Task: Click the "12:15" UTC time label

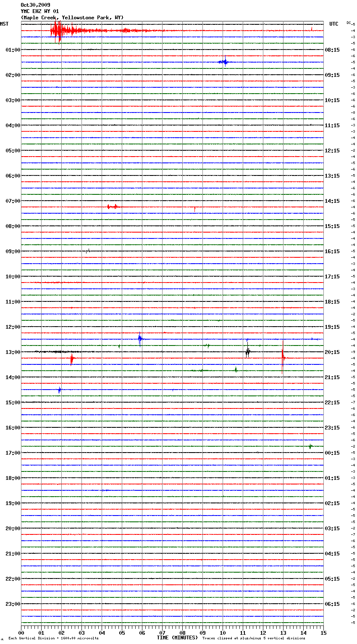Action: tap(332, 151)
